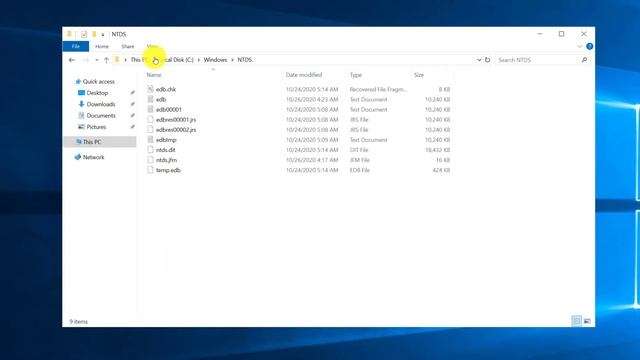Click the address bar folder icon
The width and height of the screenshot is (640, 360).
pyautogui.click(x=117, y=60)
